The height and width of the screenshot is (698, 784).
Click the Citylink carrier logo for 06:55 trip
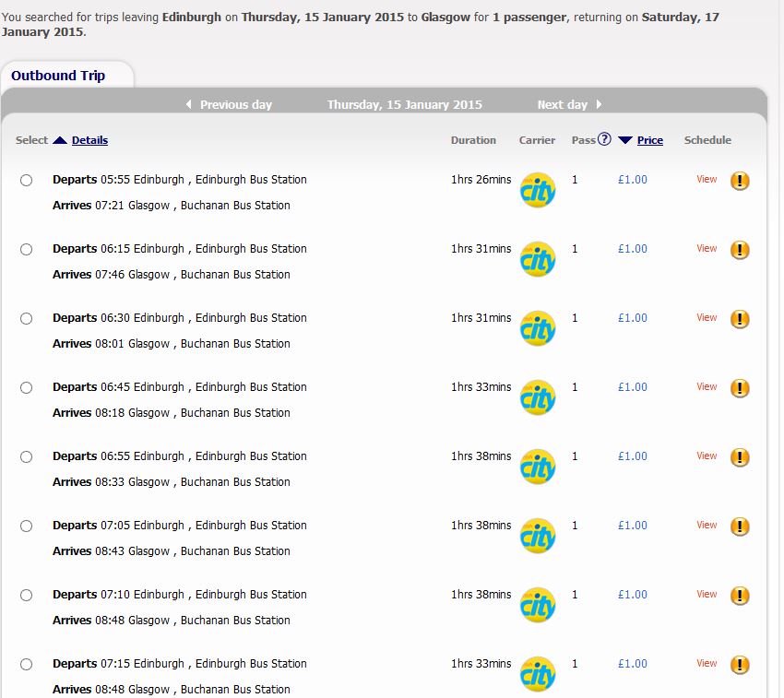coord(538,467)
